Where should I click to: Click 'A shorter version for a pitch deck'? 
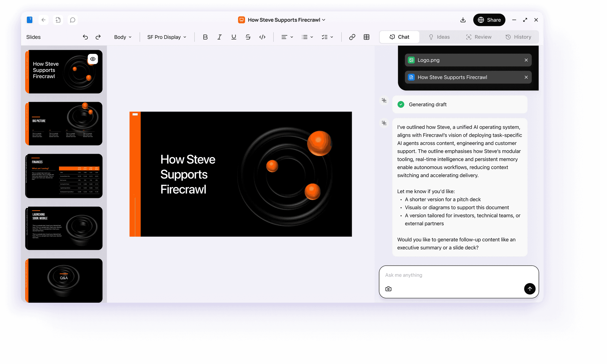click(443, 199)
